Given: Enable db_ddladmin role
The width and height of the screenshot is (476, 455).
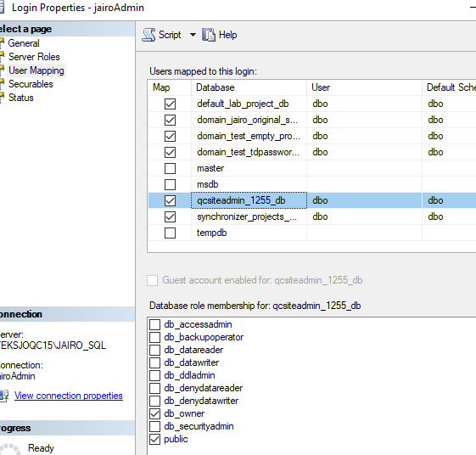Looking at the screenshot, I should [x=154, y=375].
